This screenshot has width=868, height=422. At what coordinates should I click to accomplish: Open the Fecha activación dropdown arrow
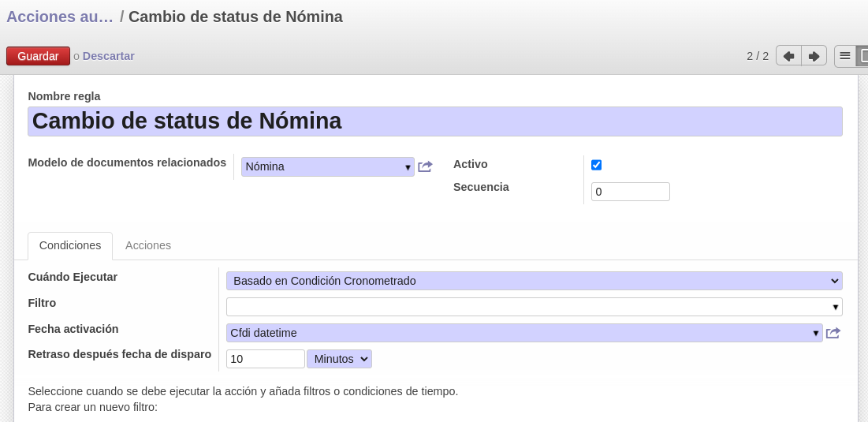pos(815,333)
